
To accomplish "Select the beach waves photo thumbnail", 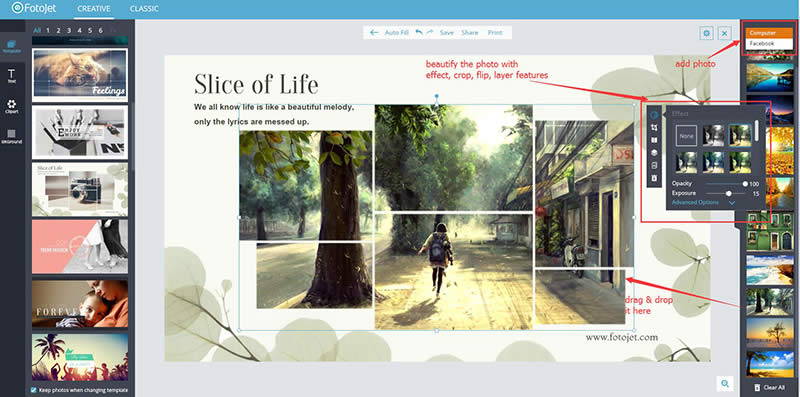I will tap(770, 269).
